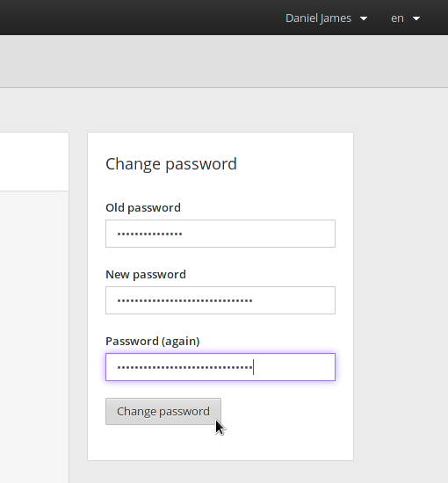Focus the Old password input field
This screenshot has height=483, width=448.
tap(220, 234)
